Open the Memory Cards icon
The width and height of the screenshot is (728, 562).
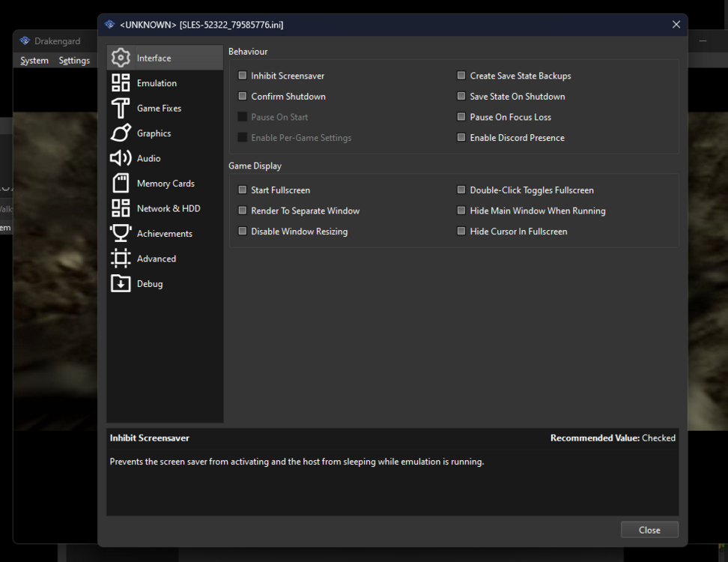pos(121,184)
